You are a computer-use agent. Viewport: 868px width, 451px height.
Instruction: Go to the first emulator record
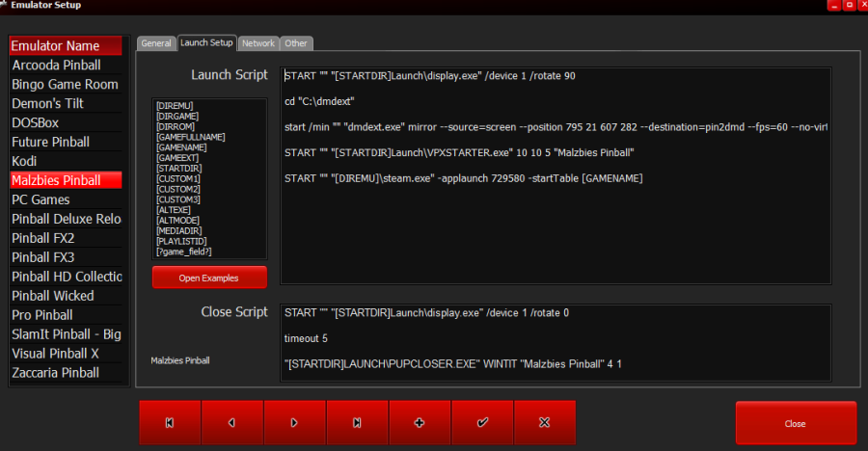point(170,423)
